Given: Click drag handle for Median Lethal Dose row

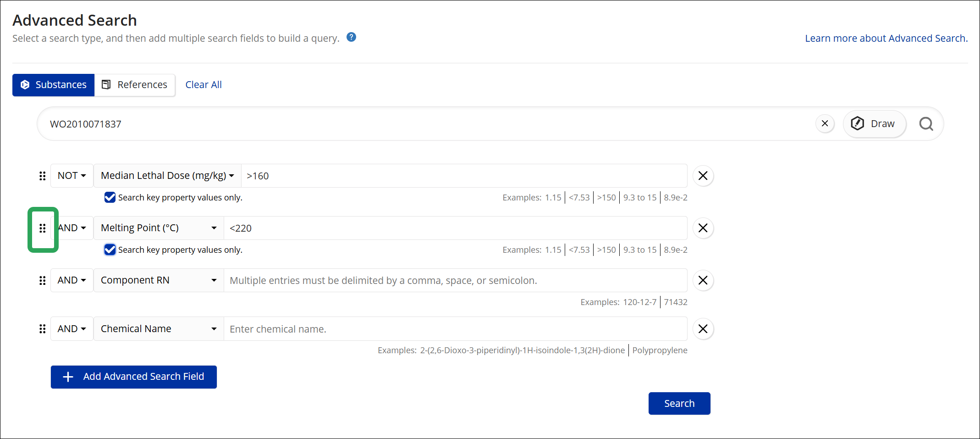Looking at the screenshot, I should (43, 176).
